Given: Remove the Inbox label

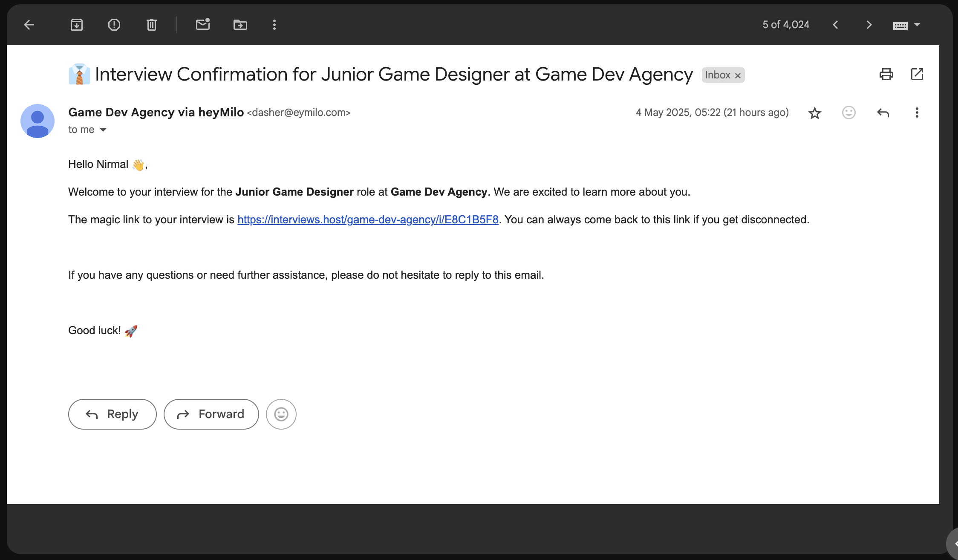Looking at the screenshot, I should coord(738,75).
